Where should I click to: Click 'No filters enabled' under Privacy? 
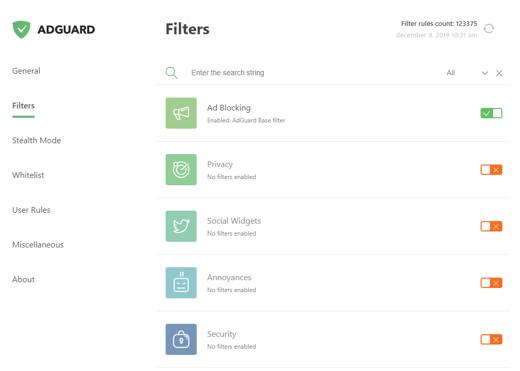point(232,177)
